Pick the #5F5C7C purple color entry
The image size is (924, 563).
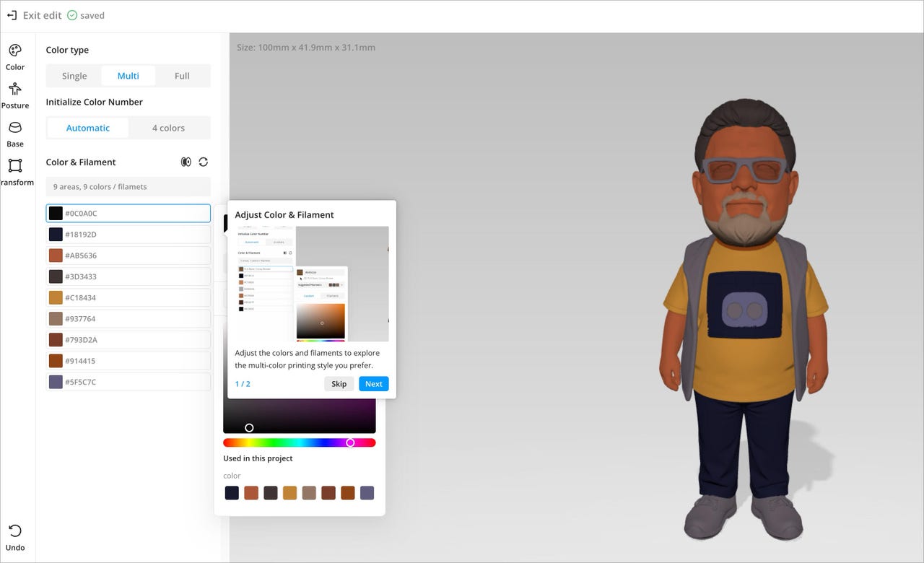[x=128, y=382]
